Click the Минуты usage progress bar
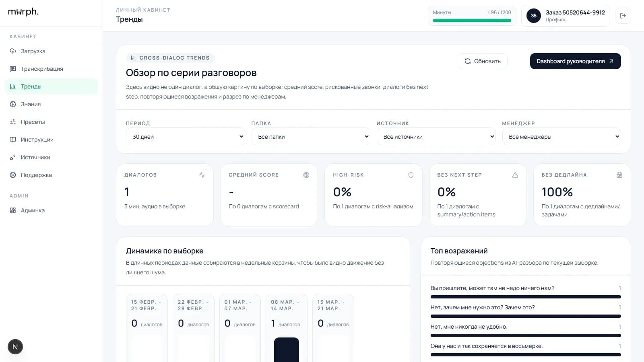 (472, 21)
